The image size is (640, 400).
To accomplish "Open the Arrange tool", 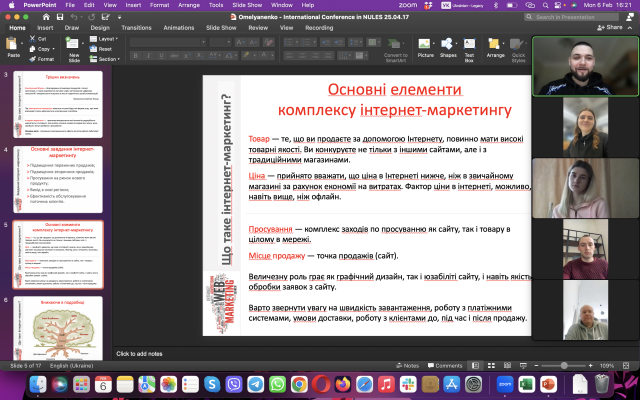I will pyautogui.click(x=496, y=45).
